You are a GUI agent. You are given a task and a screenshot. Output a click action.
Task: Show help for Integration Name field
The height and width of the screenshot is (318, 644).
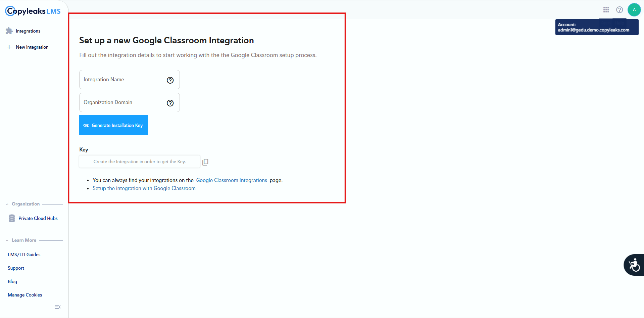[170, 80]
